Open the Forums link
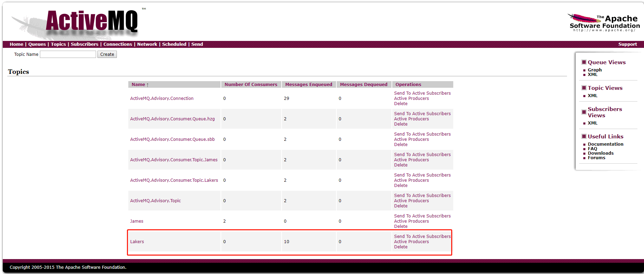The image size is (644, 274). click(596, 158)
